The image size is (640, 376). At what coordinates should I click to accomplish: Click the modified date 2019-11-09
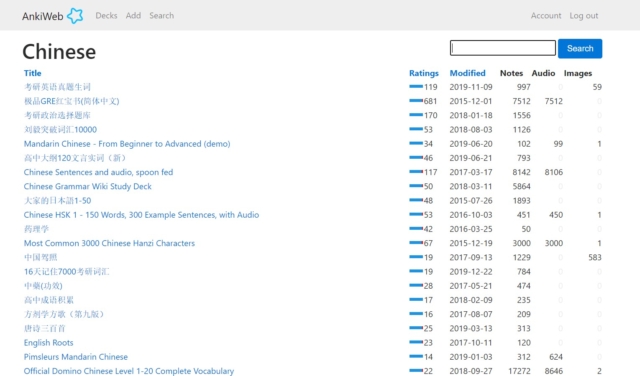click(x=471, y=87)
